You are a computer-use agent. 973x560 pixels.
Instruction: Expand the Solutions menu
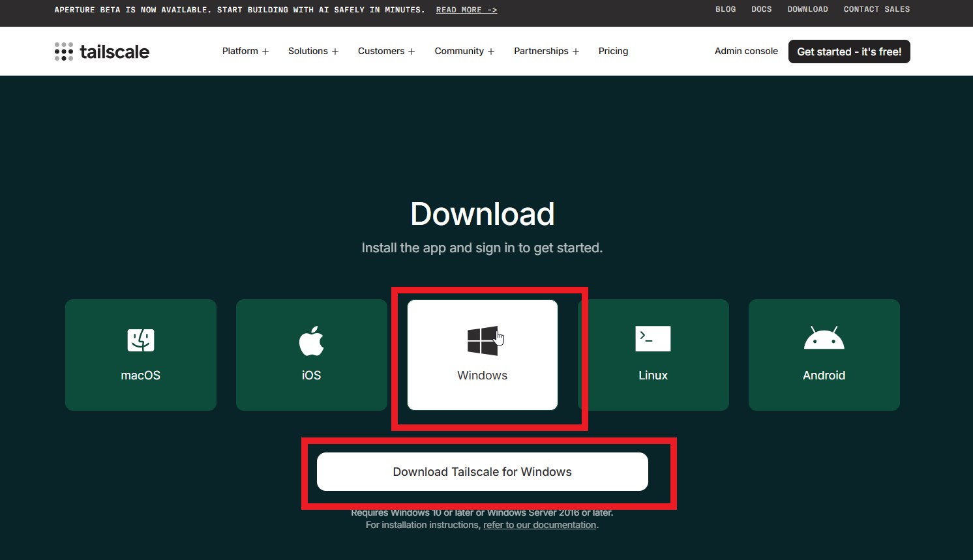(313, 51)
